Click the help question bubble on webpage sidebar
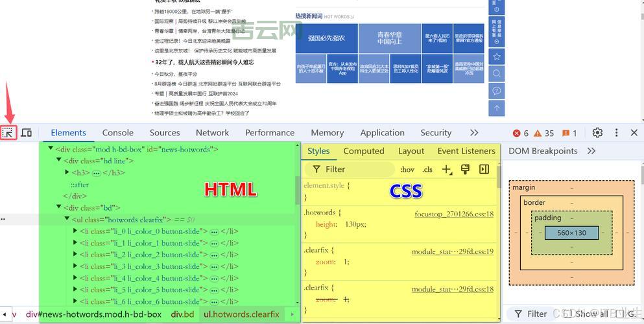Viewport: 644px width, 324px height. 497,91
